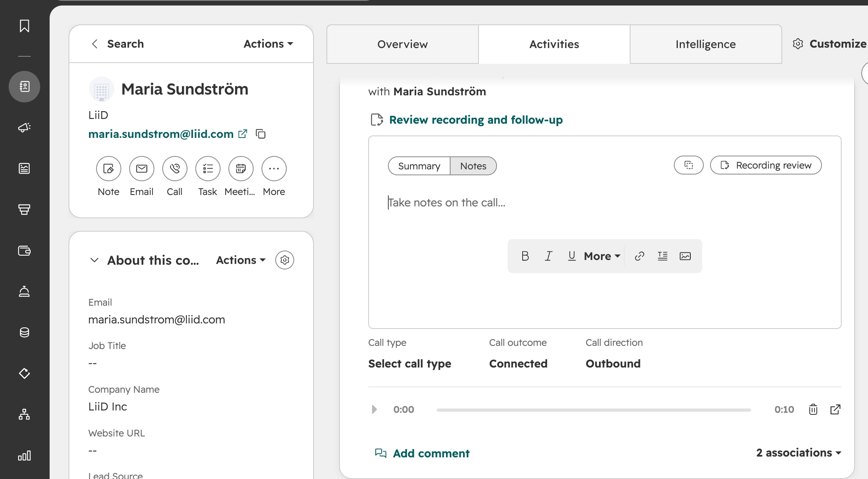Delete the call recording with trash icon
Screen dimensions: 868x479
point(813,410)
